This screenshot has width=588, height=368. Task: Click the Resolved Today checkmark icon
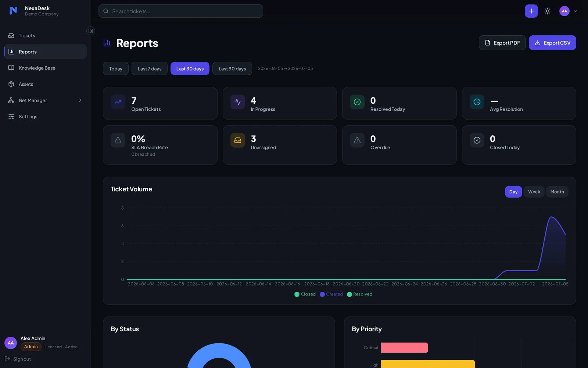pos(357,102)
